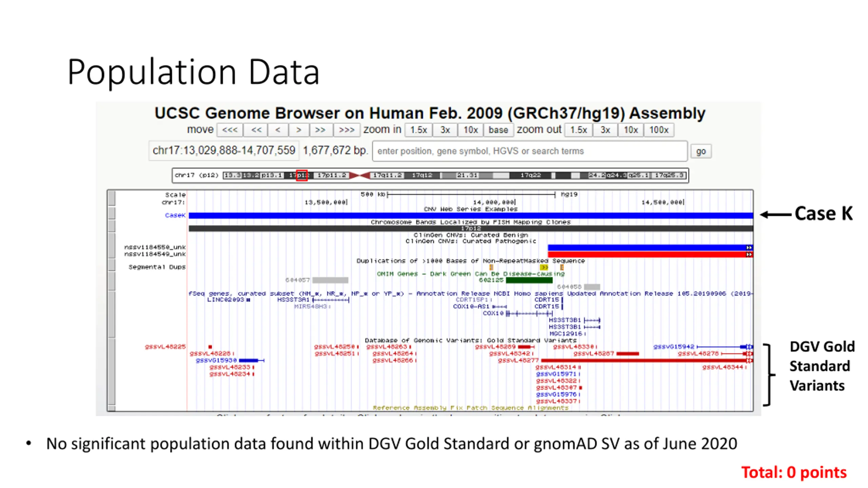Zoom in by 10x

click(x=471, y=130)
